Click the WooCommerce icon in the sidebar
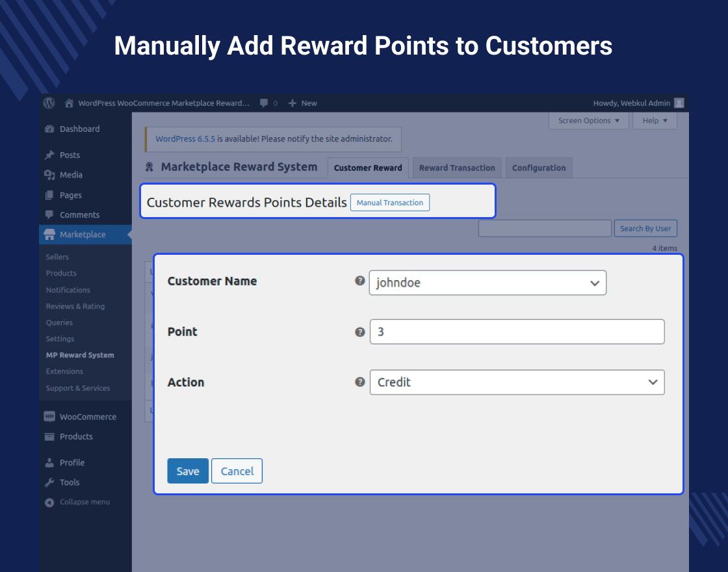 pos(49,416)
